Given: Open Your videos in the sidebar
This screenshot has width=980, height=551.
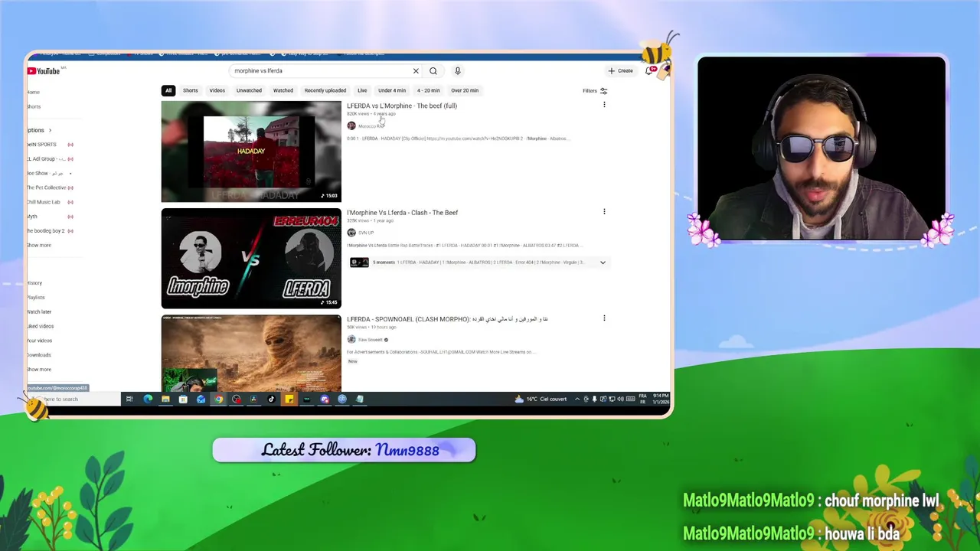Looking at the screenshot, I should [x=40, y=341].
